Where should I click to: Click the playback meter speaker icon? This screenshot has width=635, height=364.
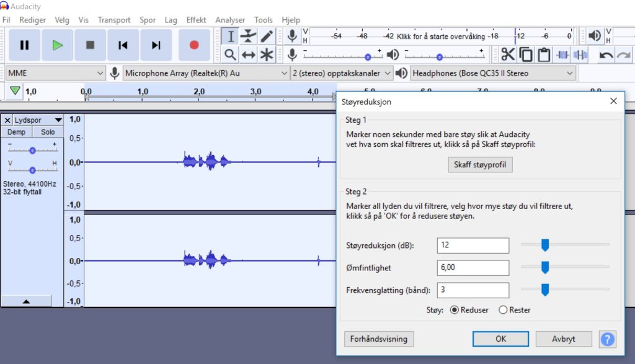595,35
